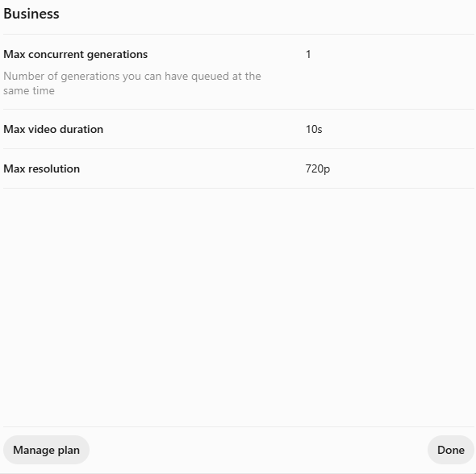Select the concurrent generations value 1
Viewport: 476px width, 474px height.
click(308, 54)
